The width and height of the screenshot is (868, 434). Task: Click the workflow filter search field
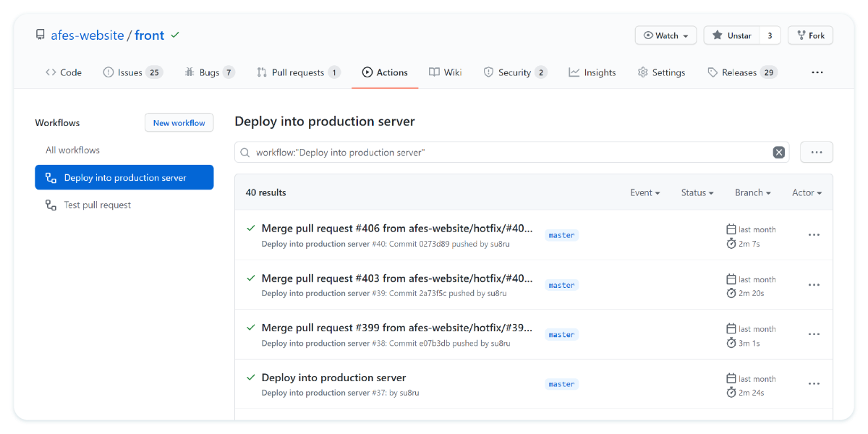(512, 152)
